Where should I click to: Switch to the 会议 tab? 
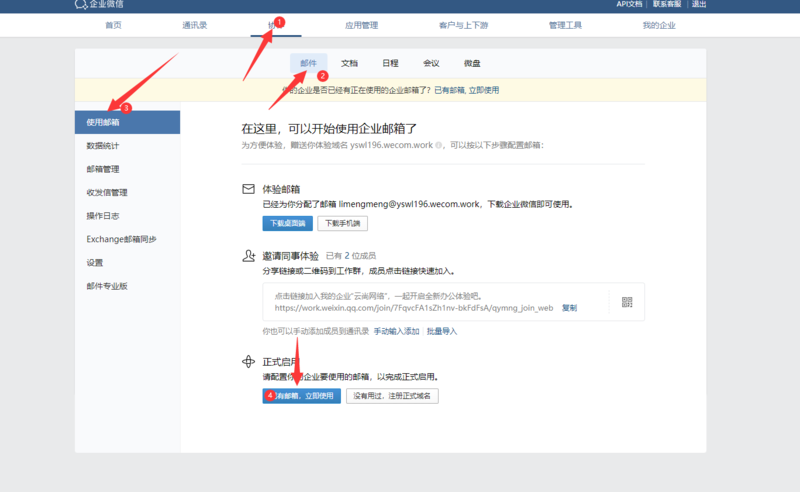point(431,63)
